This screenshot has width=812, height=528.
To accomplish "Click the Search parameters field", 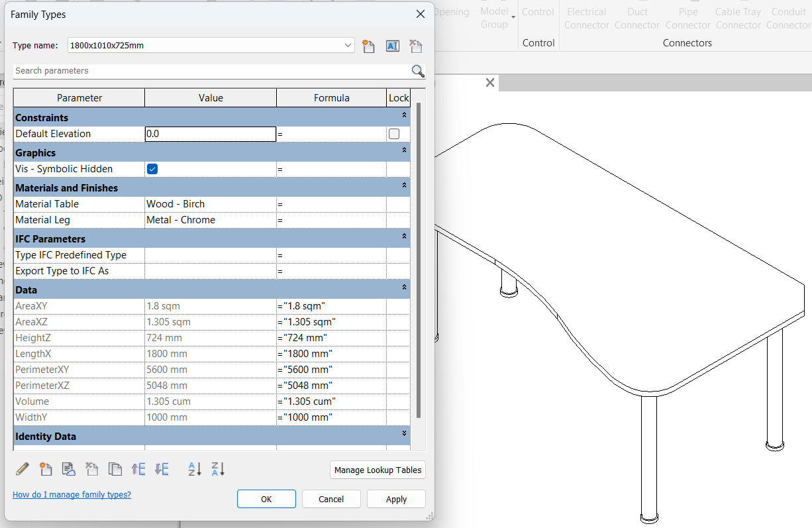I will pos(212,71).
